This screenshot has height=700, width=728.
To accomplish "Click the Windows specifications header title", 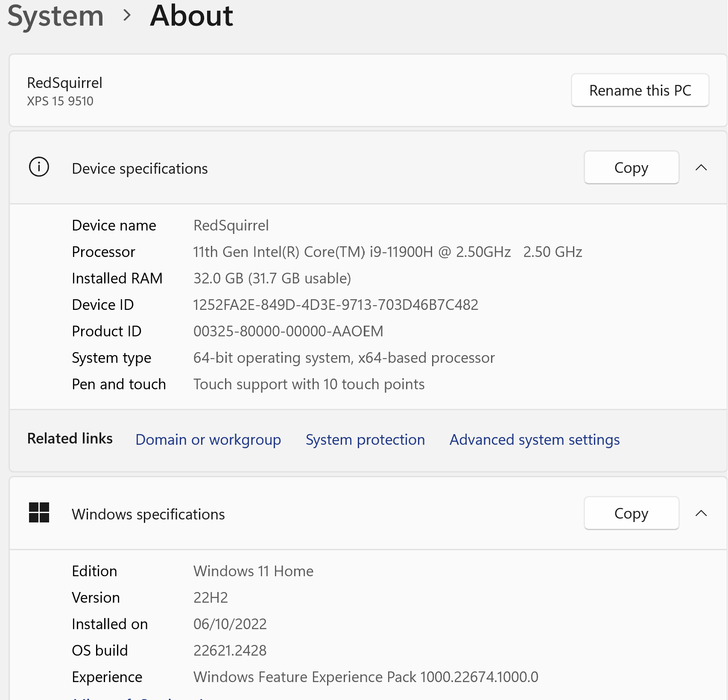I will tap(148, 514).
